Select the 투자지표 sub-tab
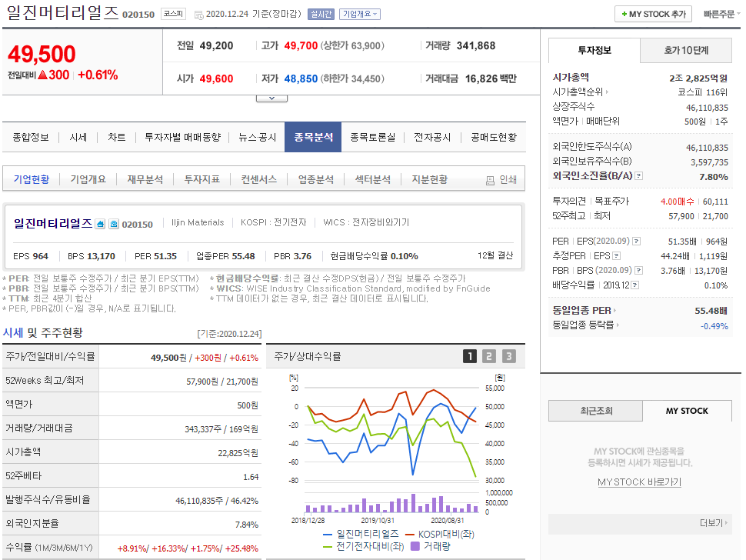The image size is (746, 560). pyautogui.click(x=202, y=179)
